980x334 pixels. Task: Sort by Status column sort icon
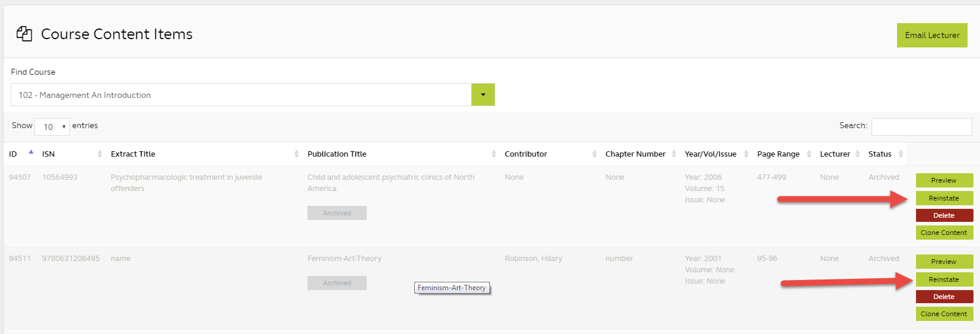(901, 154)
